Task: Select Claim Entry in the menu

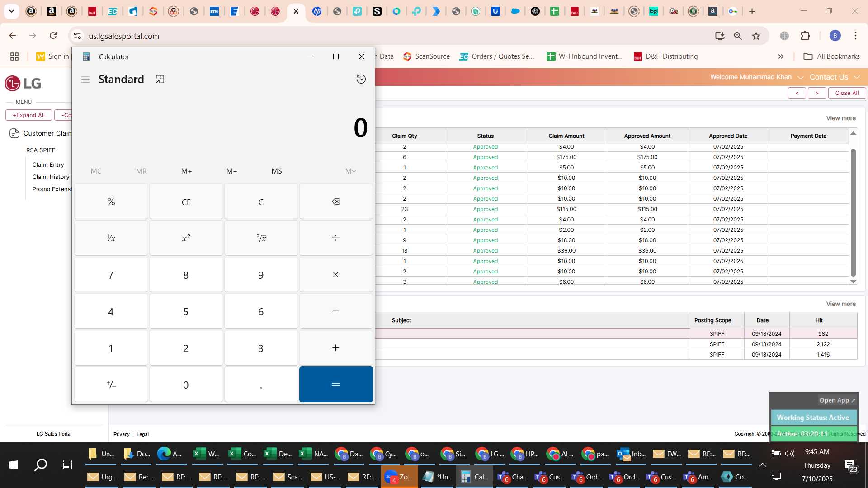Action: tap(48, 165)
